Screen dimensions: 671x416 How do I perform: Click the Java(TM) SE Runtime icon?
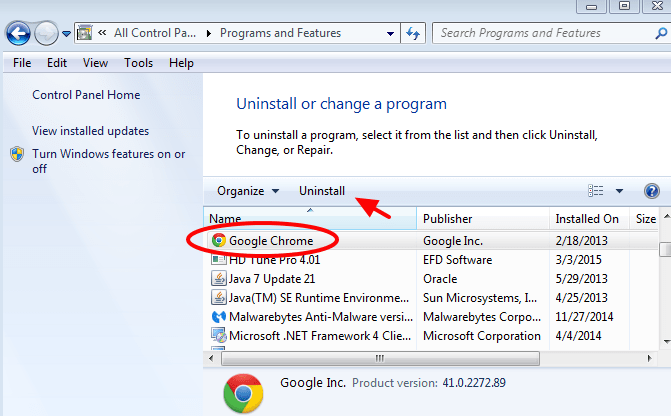(219, 297)
